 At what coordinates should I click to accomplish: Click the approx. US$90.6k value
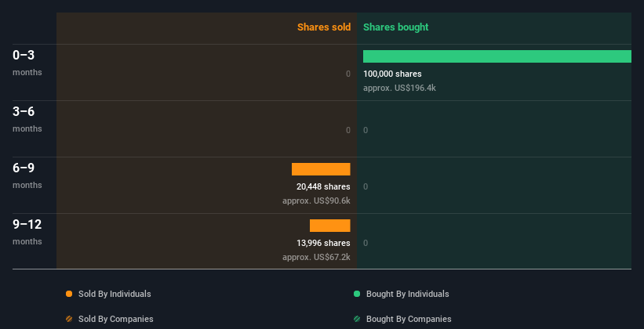point(316,201)
